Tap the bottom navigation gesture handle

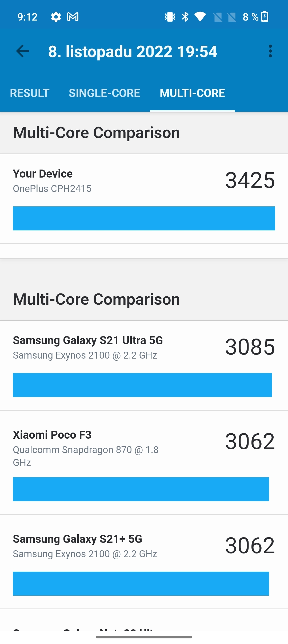[x=144, y=637]
